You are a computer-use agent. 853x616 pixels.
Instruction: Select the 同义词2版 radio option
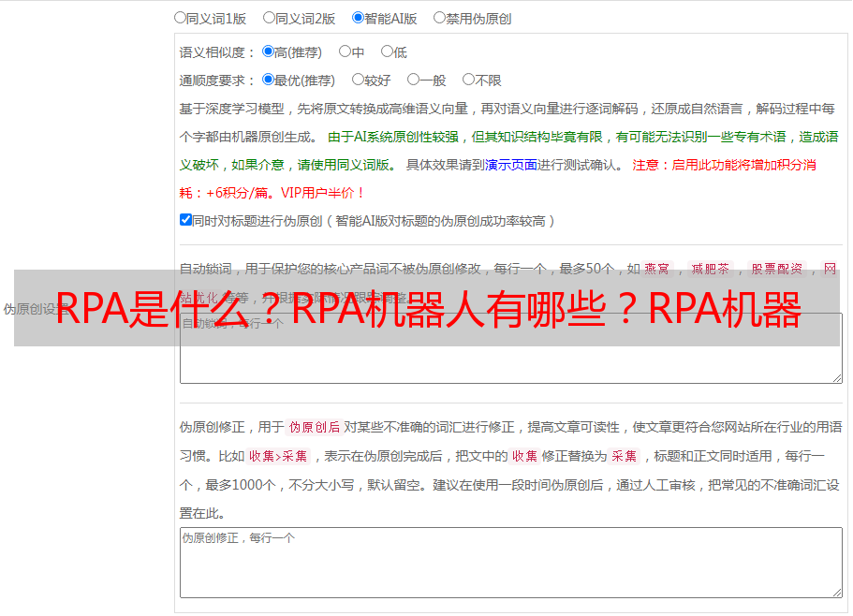click(x=269, y=18)
